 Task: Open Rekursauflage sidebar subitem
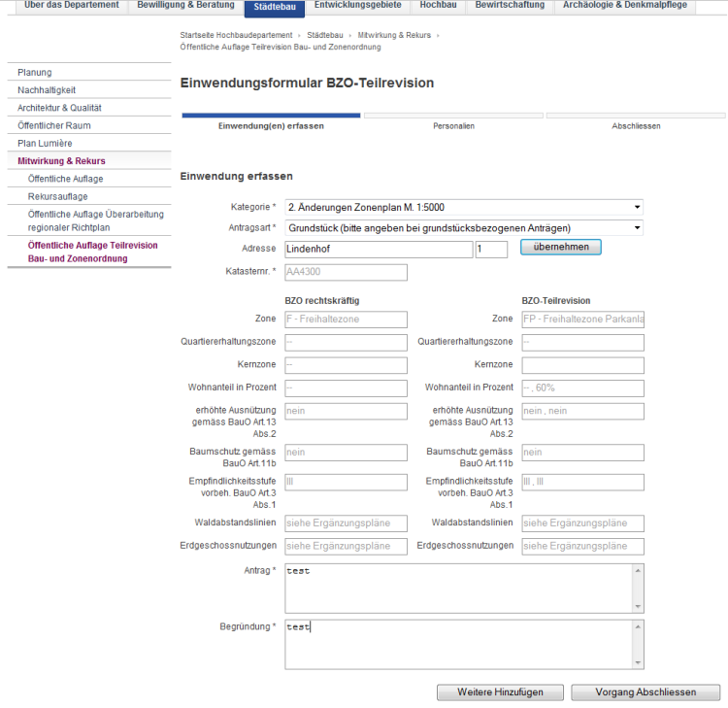coord(89,196)
